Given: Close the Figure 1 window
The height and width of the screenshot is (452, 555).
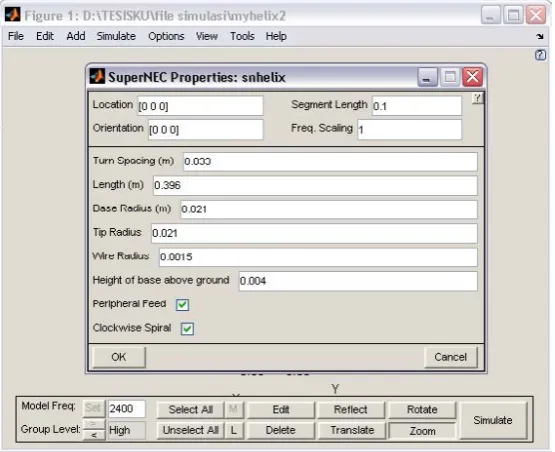Looking at the screenshot, I should click(x=536, y=15).
